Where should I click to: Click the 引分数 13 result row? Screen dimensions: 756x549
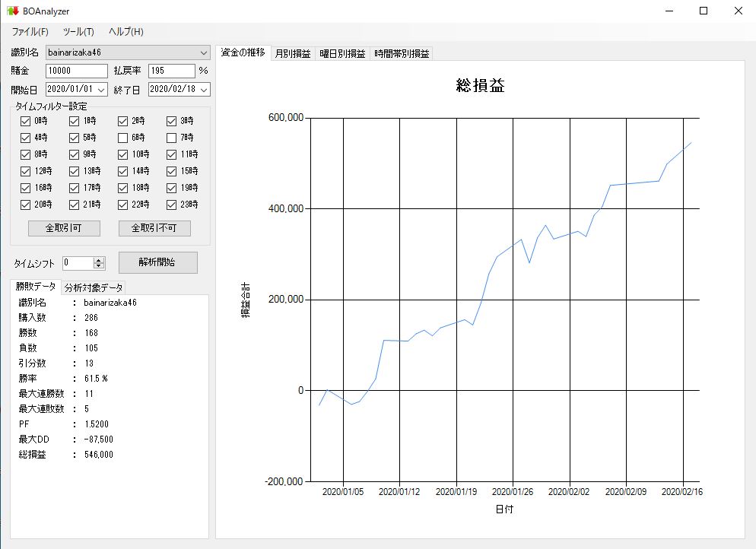coord(56,363)
